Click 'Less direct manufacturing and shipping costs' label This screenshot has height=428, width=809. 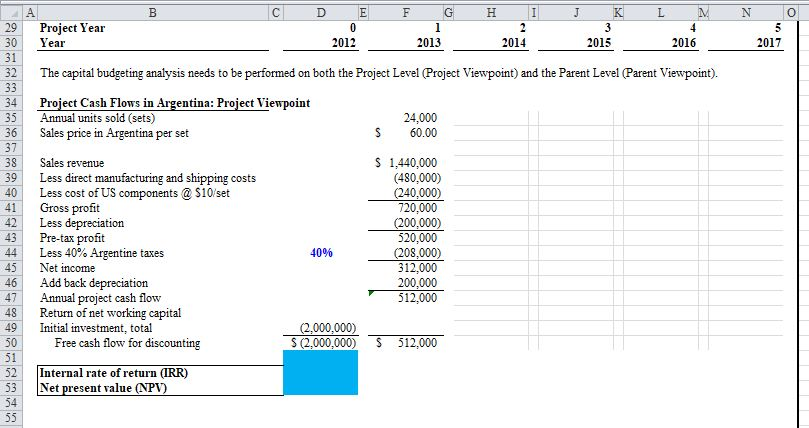coord(148,178)
